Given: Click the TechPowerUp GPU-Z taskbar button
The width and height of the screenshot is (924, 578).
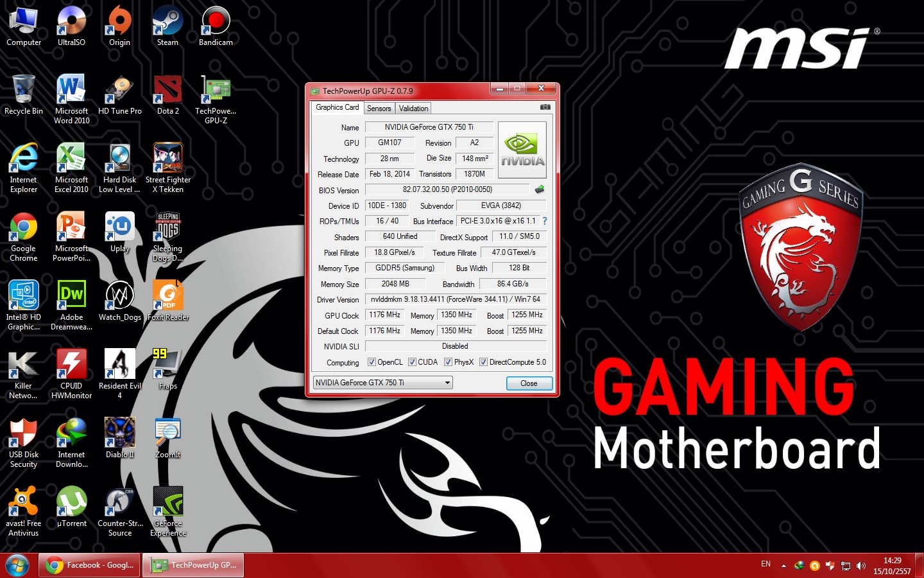Looking at the screenshot, I should point(193,566).
